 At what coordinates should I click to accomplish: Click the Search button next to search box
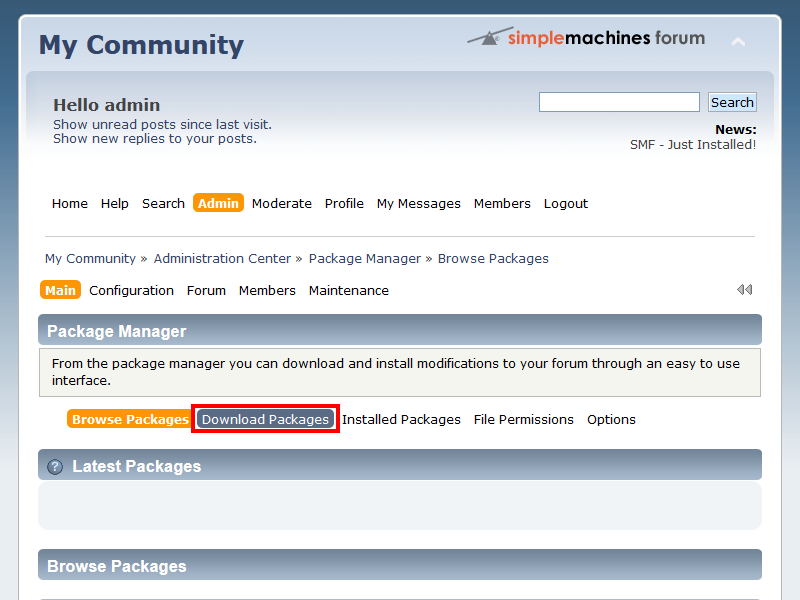pos(732,102)
